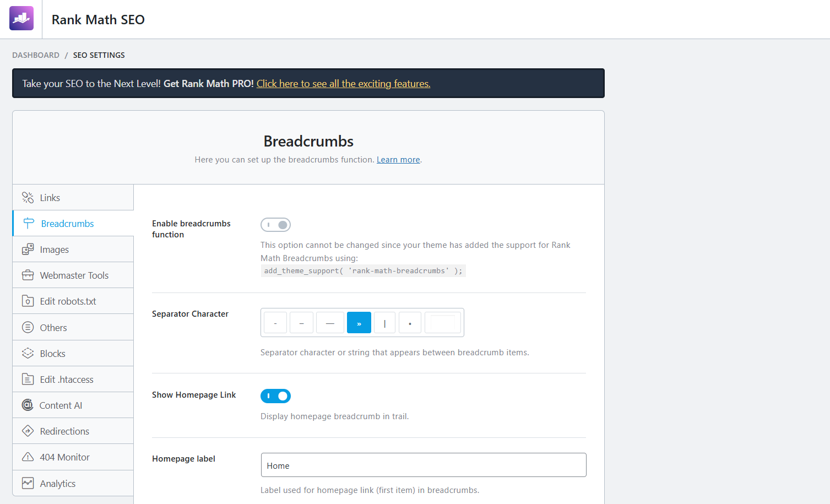Screen dimensions: 830x504
Task: Switch to Content AI tab
Action: click(73, 405)
